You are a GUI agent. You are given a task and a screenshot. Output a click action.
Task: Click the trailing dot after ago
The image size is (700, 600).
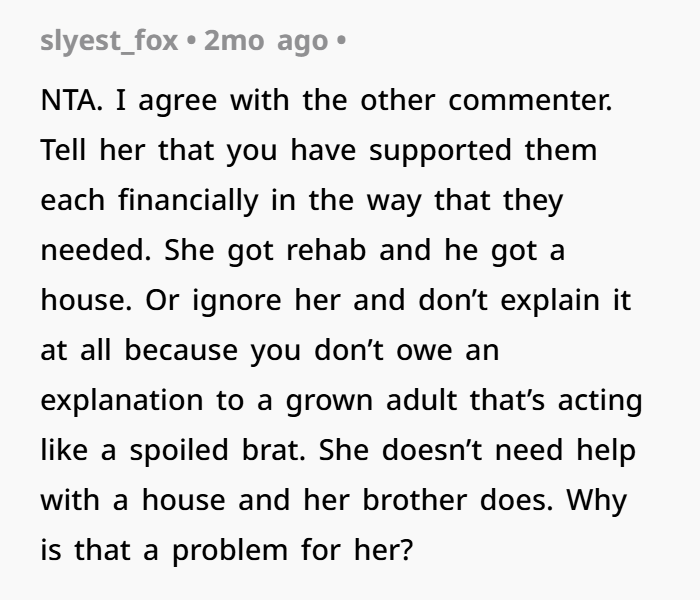342,41
